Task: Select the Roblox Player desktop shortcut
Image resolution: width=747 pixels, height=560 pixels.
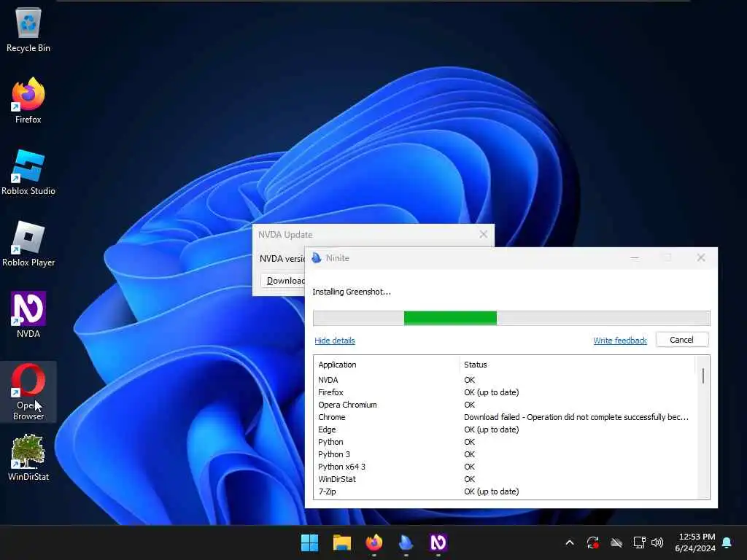Action: (28, 244)
